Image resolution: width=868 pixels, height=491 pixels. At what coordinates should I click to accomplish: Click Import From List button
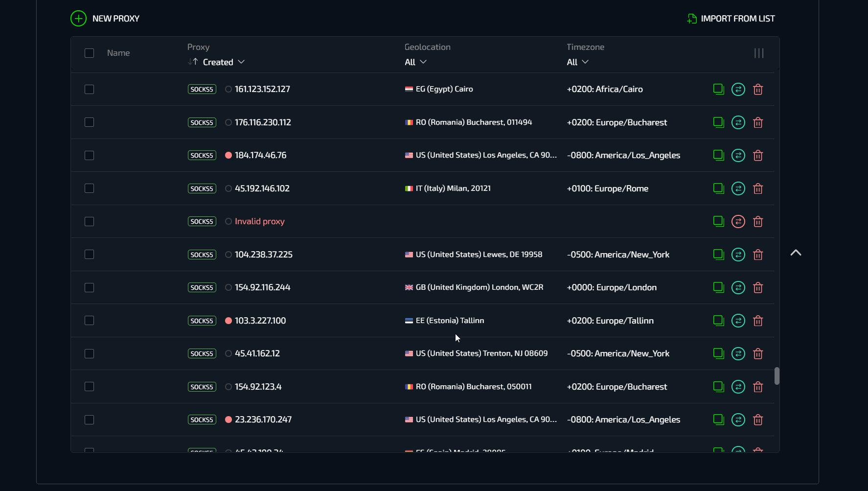point(731,19)
